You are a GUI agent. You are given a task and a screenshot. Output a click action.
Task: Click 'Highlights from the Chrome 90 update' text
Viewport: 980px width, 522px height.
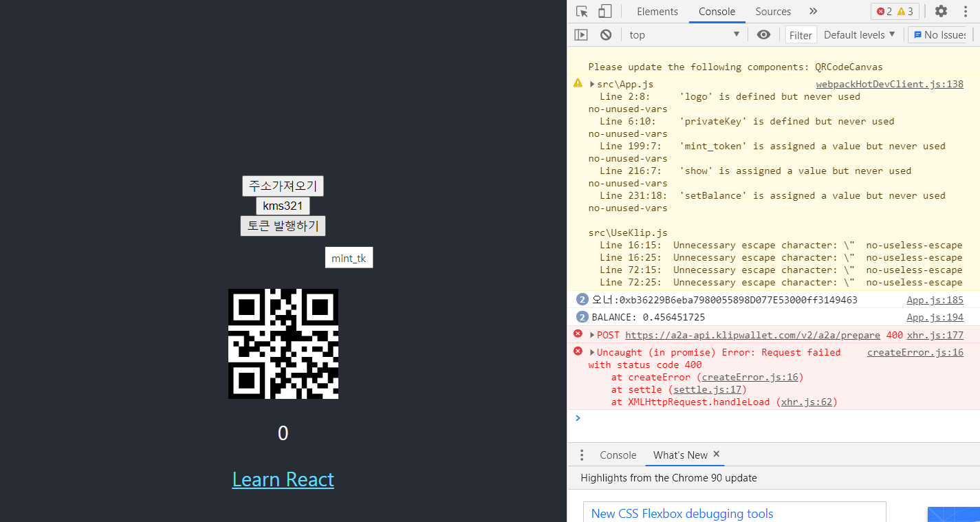(x=668, y=477)
